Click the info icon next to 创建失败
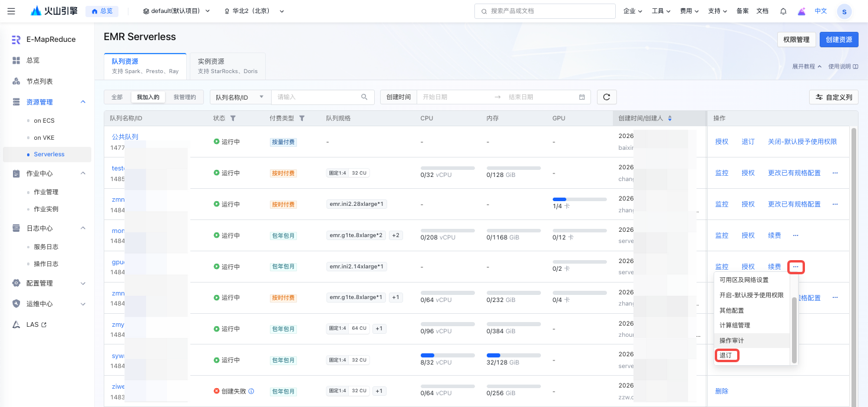The height and width of the screenshot is (407, 868). pos(251,391)
